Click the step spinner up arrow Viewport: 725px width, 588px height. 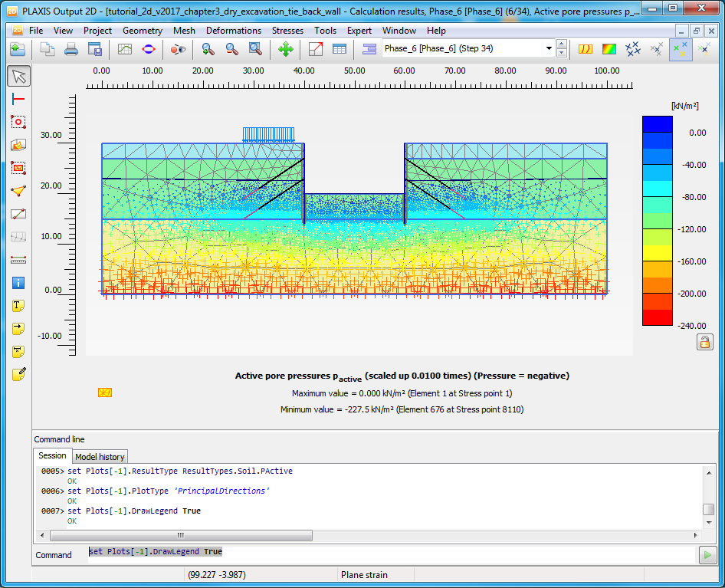(563, 44)
